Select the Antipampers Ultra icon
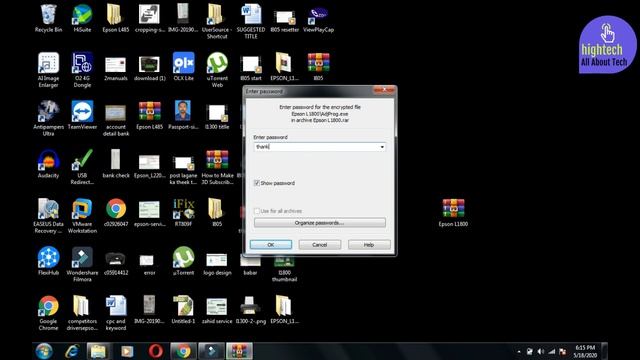Image resolution: width=640 pixels, height=360 pixels. (x=48, y=118)
